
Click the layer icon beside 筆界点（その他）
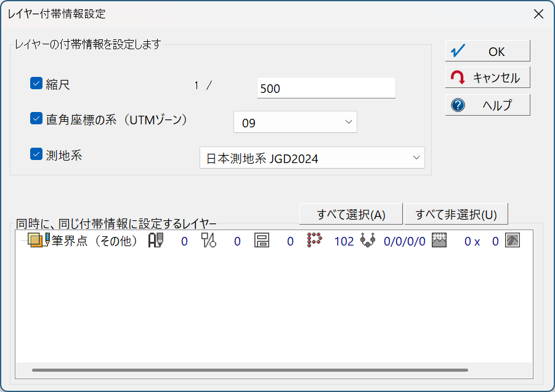(x=36, y=241)
